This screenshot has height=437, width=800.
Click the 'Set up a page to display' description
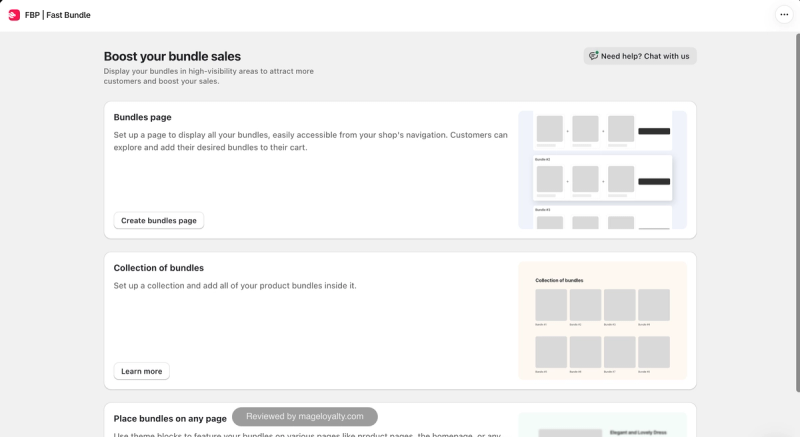point(311,141)
